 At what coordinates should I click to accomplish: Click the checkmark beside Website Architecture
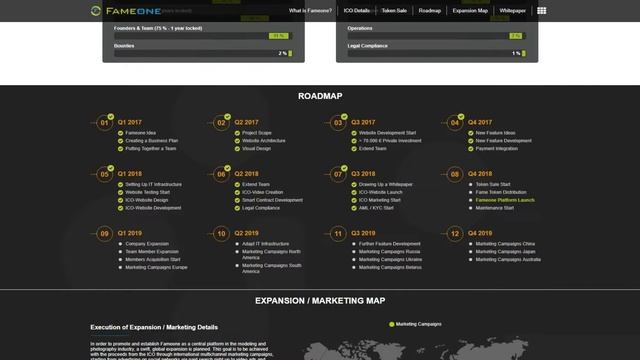[237, 141]
